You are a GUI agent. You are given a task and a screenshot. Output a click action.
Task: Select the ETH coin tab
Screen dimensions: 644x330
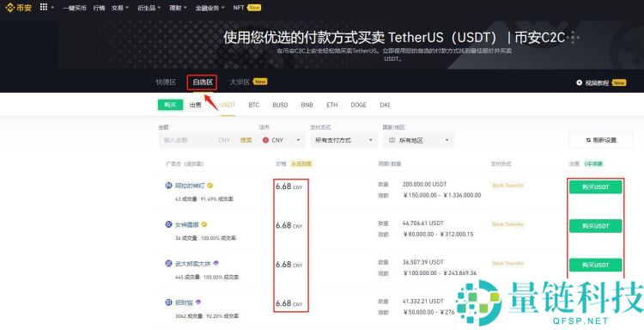pos(331,105)
